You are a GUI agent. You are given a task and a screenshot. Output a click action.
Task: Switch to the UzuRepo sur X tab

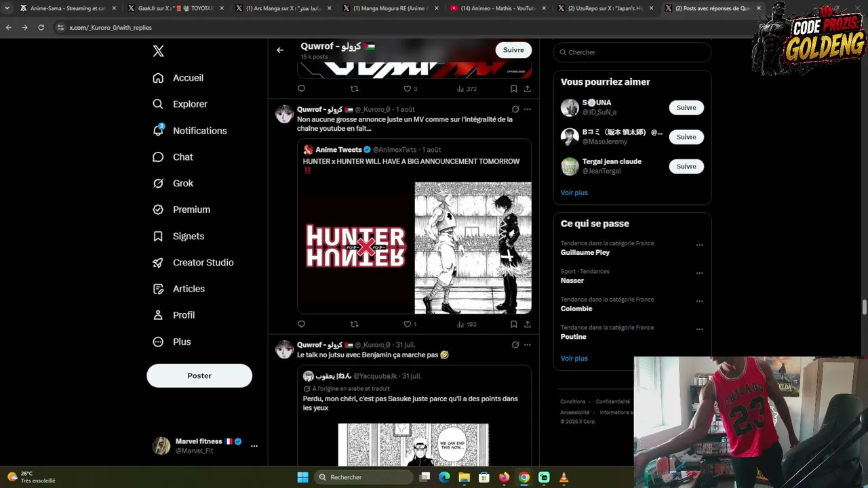604,9
